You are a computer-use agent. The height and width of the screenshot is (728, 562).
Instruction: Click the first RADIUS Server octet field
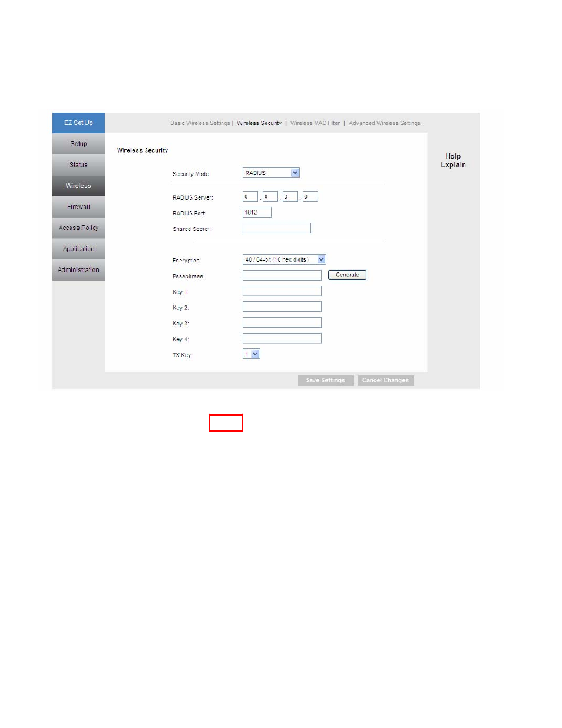250,197
